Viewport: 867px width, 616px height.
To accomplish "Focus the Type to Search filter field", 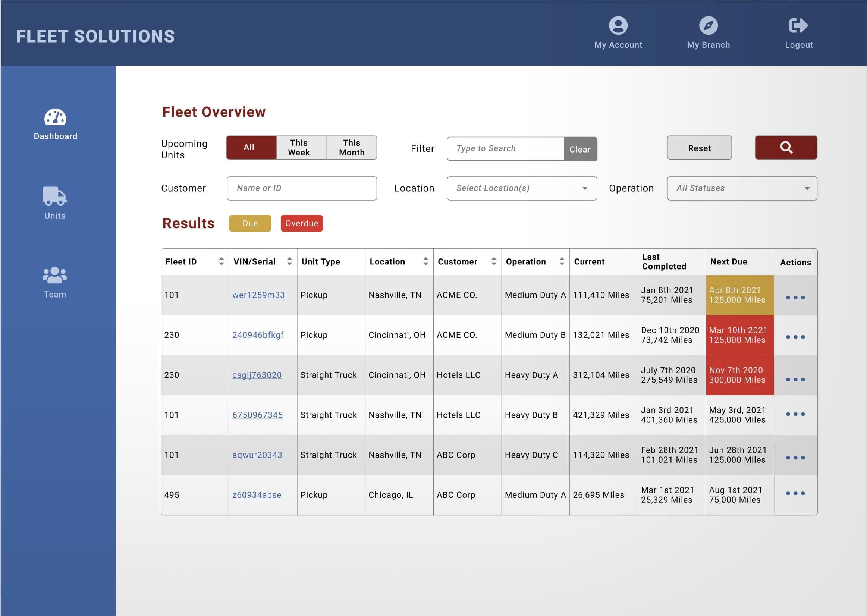I will coord(506,149).
